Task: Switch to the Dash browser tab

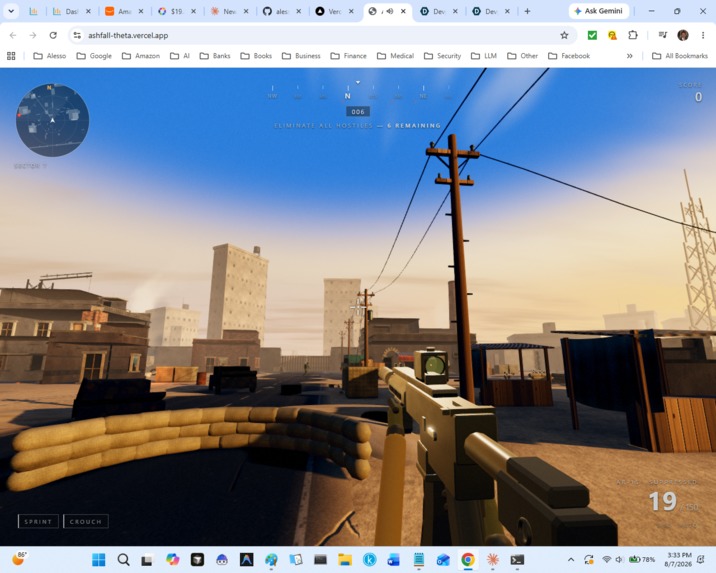Action: tap(71, 11)
